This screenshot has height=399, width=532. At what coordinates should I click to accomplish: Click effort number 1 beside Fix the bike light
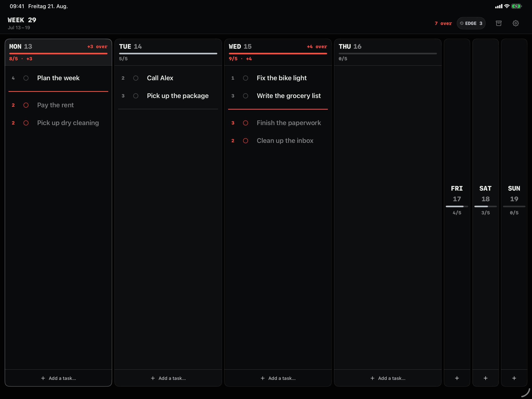[x=233, y=78]
